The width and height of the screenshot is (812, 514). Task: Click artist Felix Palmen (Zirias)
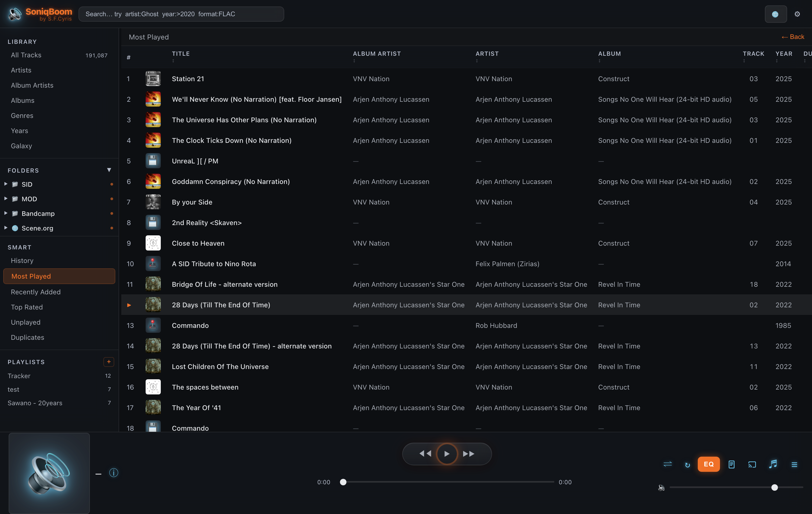coord(507,264)
